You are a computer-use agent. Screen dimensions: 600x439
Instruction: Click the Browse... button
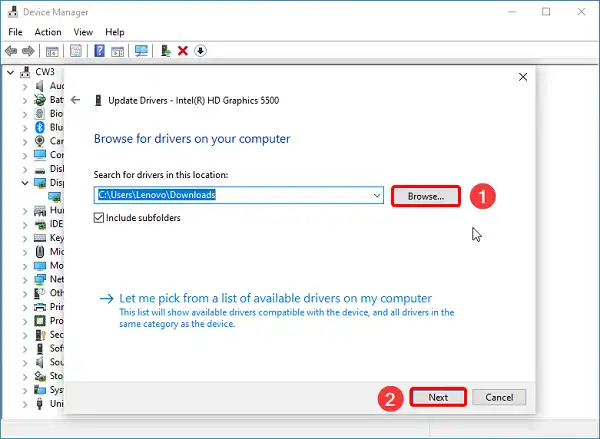click(425, 196)
